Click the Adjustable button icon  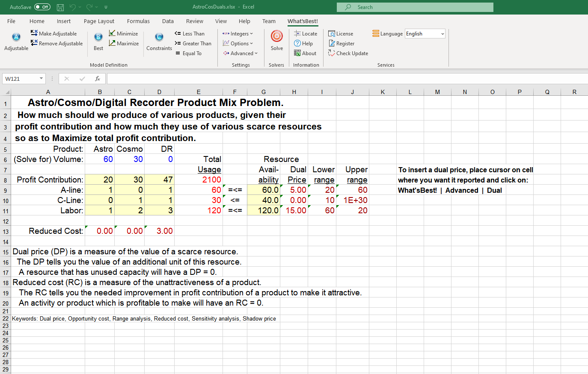pyautogui.click(x=16, y=37)
